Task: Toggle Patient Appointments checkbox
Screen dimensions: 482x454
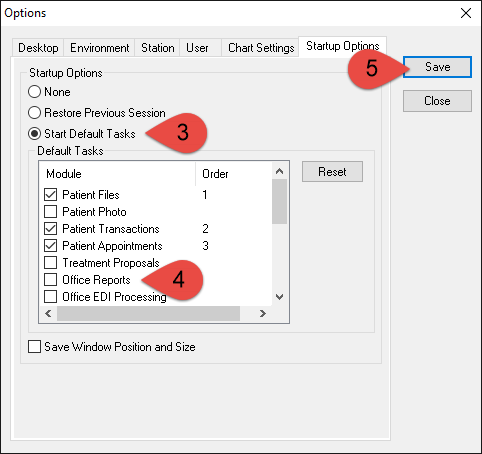Action: point(50,246)
